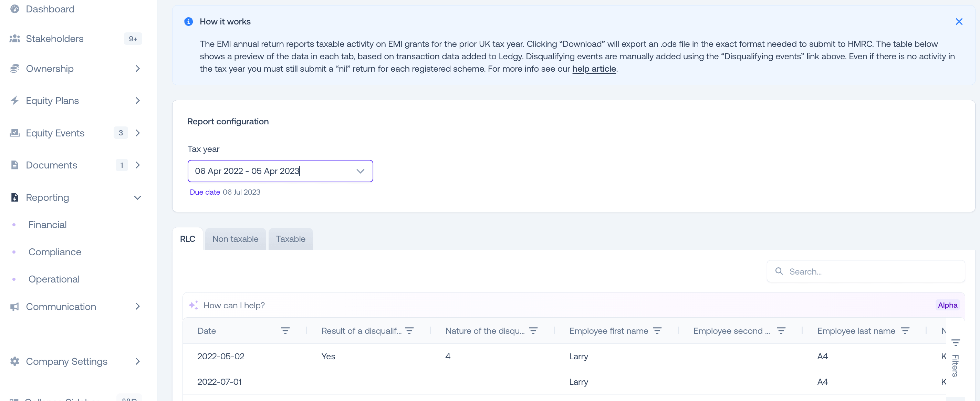This screenshot has height=401, width=980.
Task: Switch to the Taxable tab
Action: [290, 239]
